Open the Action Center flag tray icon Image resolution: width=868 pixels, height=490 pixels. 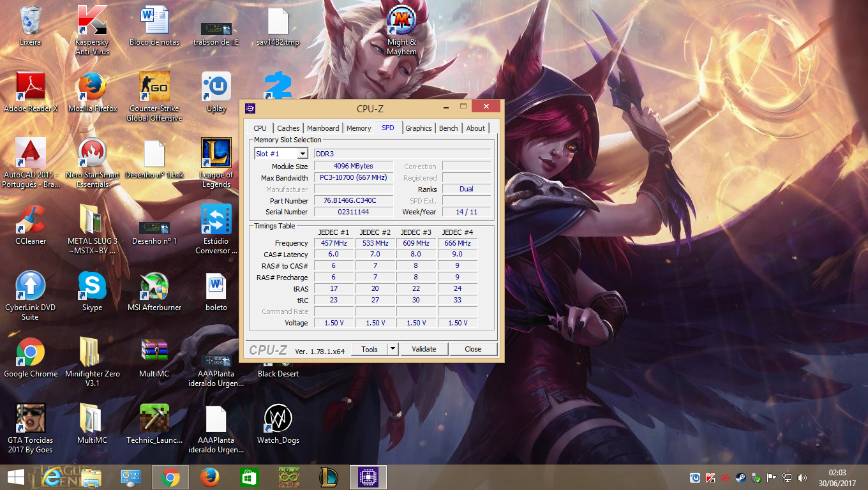772,477
